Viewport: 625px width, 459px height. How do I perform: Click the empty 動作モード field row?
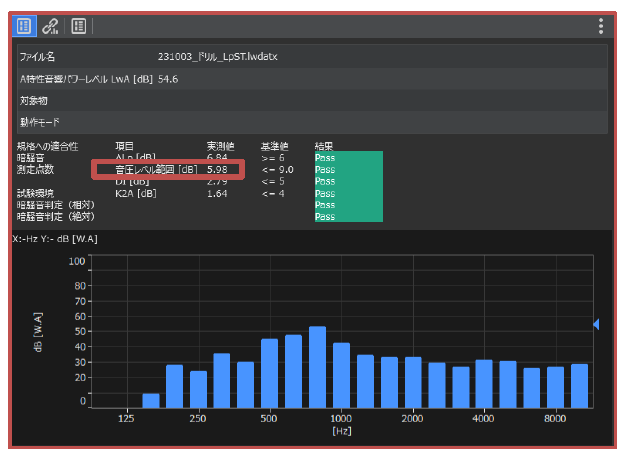point(310,123)
